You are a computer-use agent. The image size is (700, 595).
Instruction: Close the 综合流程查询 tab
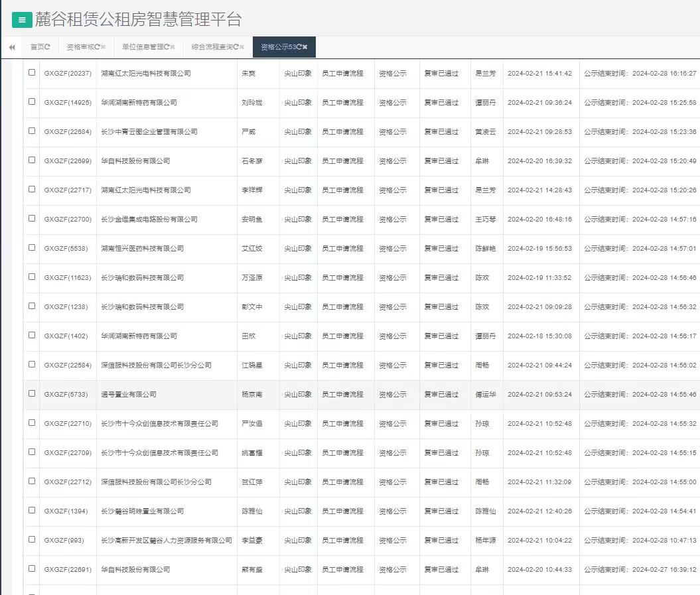pyautogui.click(x=242, y=47)
